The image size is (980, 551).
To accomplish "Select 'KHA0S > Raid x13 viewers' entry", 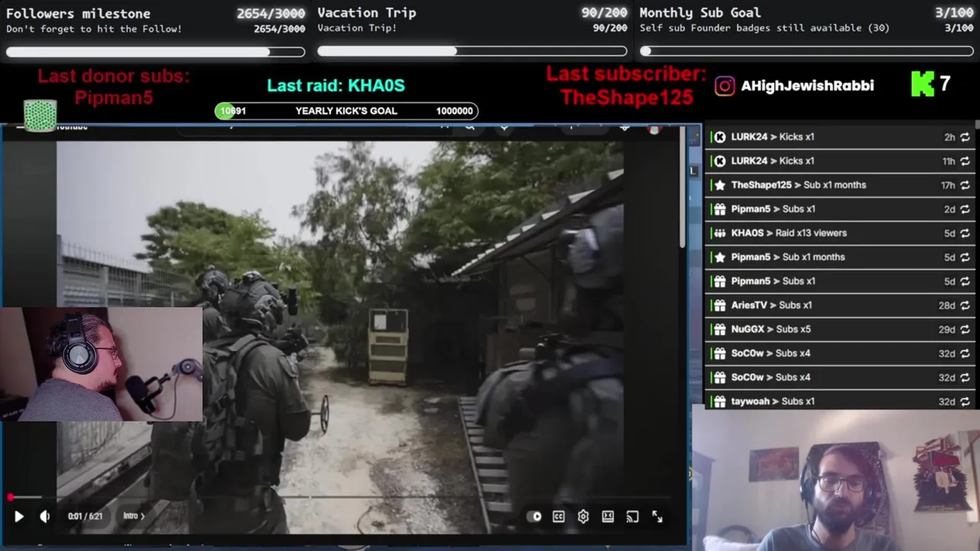I will (840, 233).
